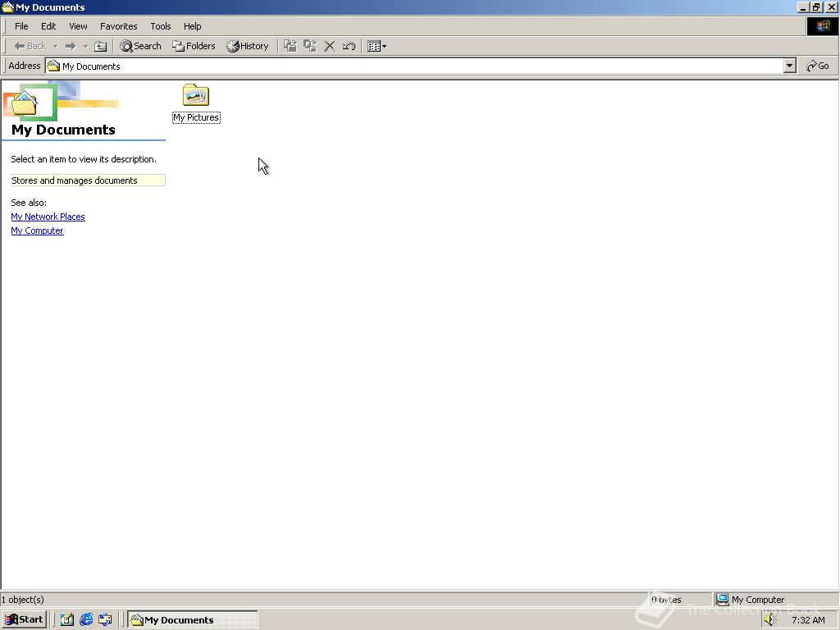Open the Search pane
Viewport: 840px width, 630px height.
(140, 46)
